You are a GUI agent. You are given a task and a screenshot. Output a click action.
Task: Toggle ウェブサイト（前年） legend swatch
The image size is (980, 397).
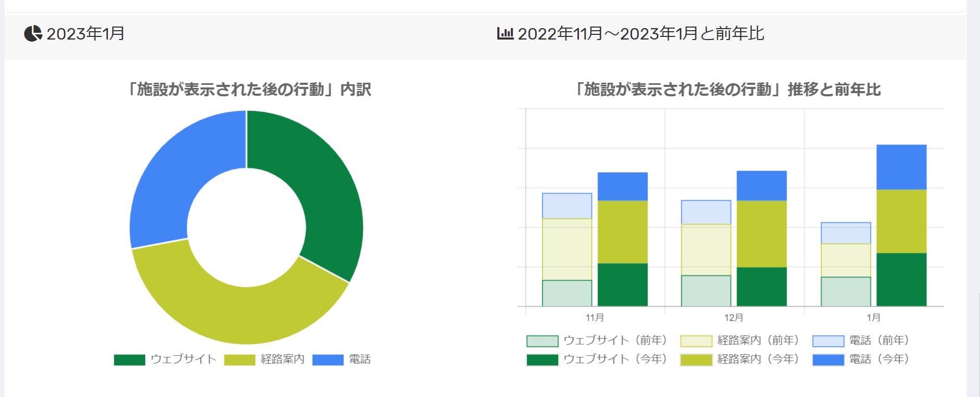(543, 341)
